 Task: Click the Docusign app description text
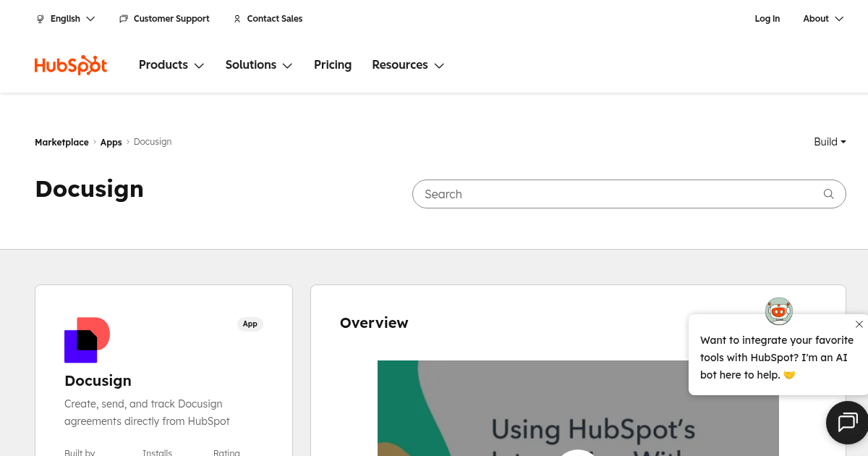click(147, 413)
